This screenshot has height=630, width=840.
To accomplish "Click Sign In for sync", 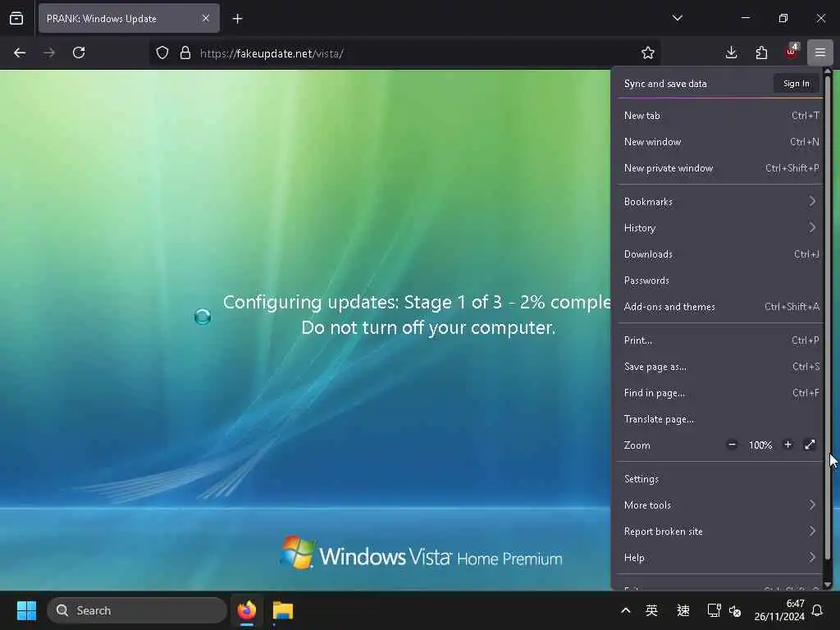I will 796,84.
